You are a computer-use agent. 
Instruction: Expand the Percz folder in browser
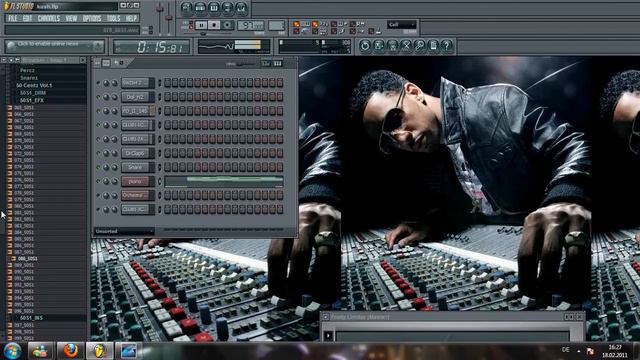tap(27, 70)
